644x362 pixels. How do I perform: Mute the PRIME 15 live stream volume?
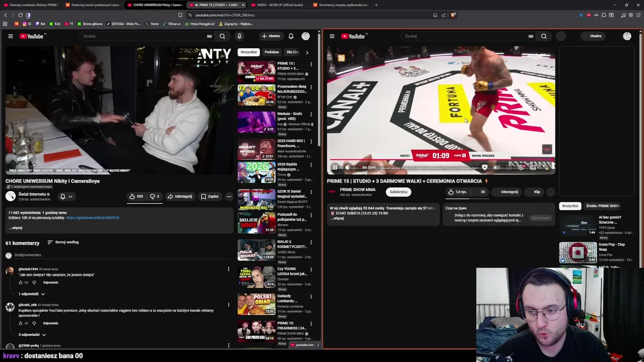[347, 167]
